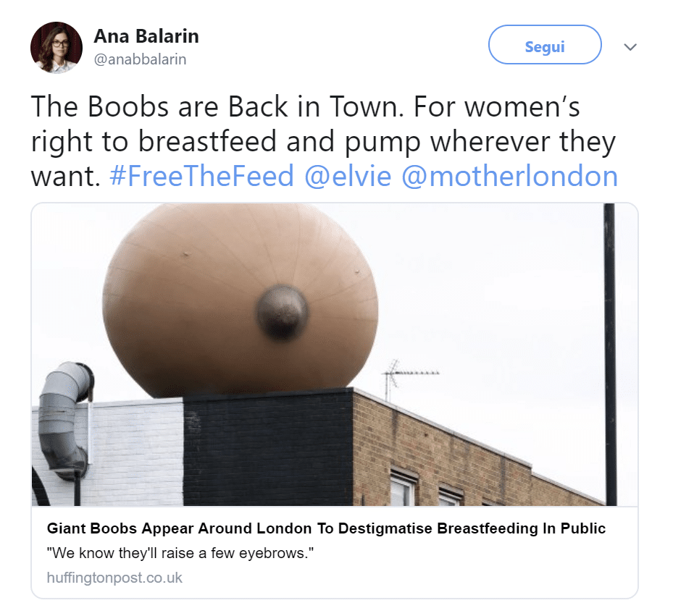Click the tweet body text
The image size is (673, 616).
(x=325, y=141)
